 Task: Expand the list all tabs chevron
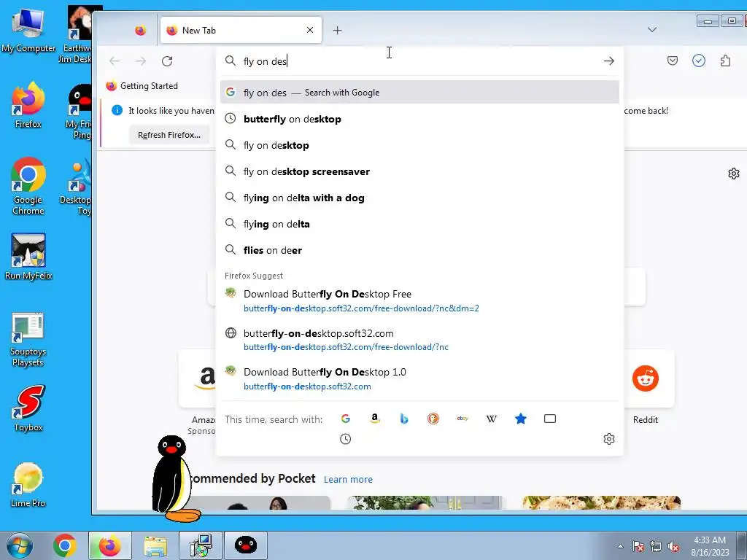click(652, 29)
